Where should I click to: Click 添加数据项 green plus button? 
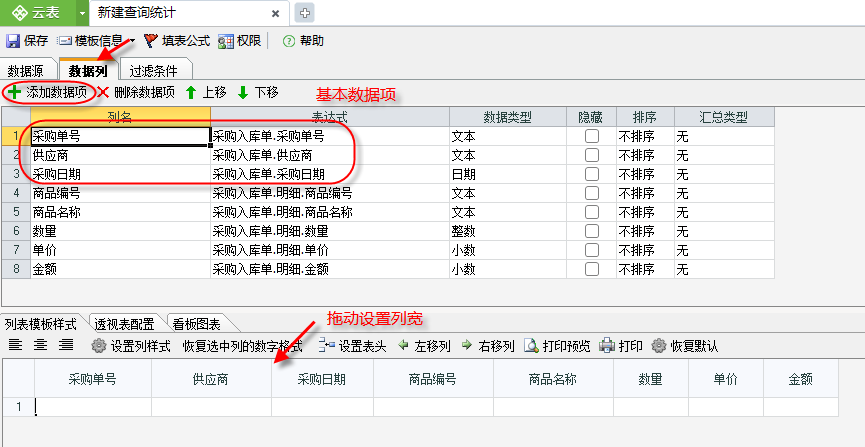tap(15, 92)
